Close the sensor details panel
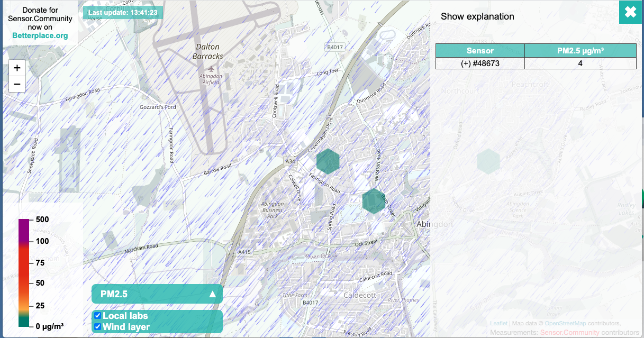The width and height of the screenshot is (644, 338). click(x=630, y=12)
